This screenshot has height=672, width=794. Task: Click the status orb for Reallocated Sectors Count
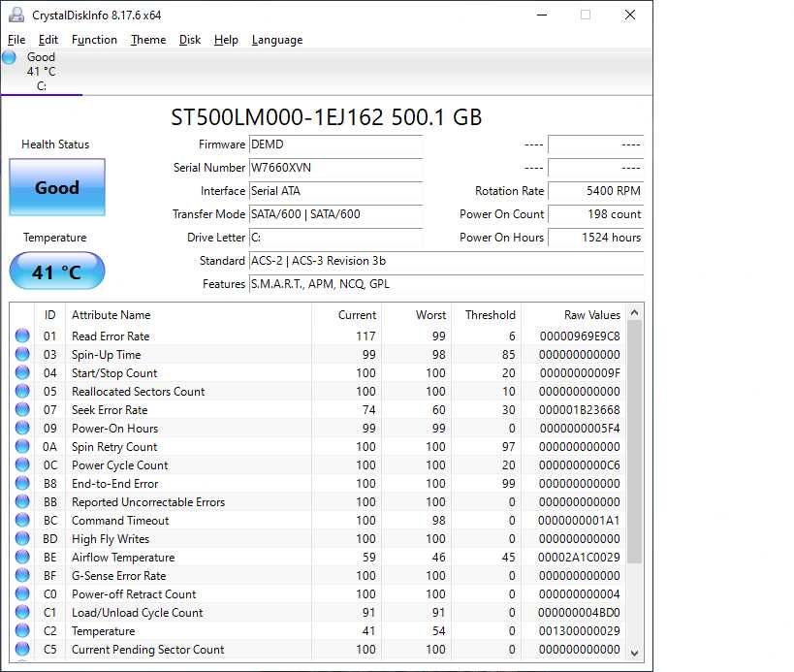click(22, 392)
